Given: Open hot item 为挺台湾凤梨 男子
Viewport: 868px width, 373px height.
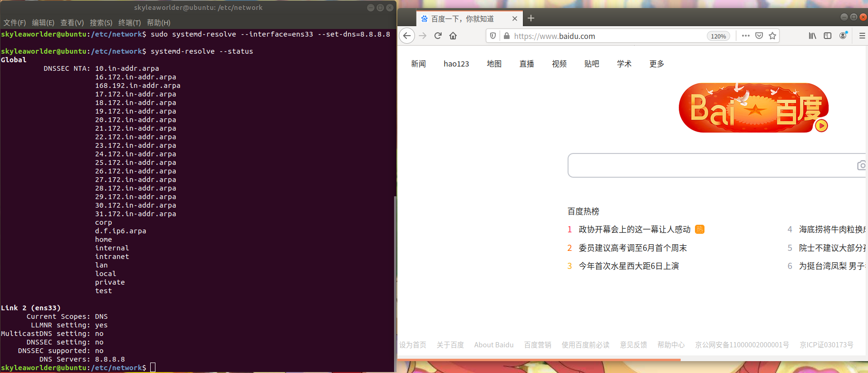Looking at the screenshot, I should (832, 266).
